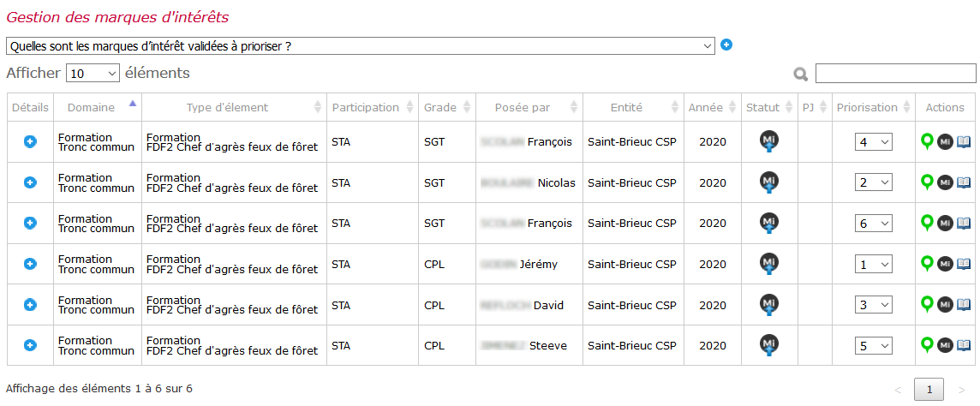980x406 pixels.
Task: Click black MI action icon in Jérémy row
Action: pyautogui.click(x=945, y=264)
